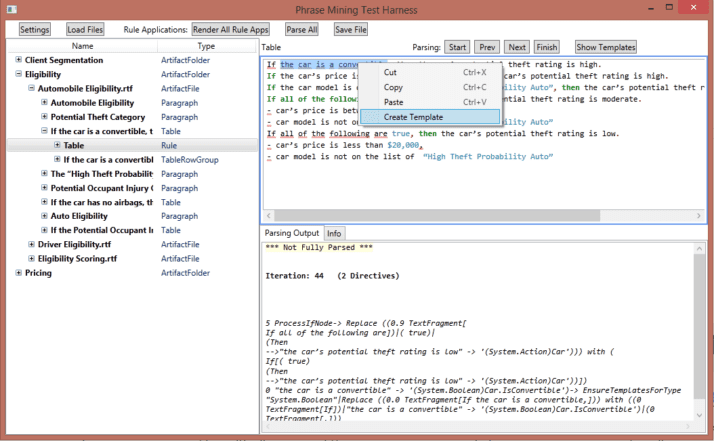Expand the Client Segmentation folder

[18, 60]
